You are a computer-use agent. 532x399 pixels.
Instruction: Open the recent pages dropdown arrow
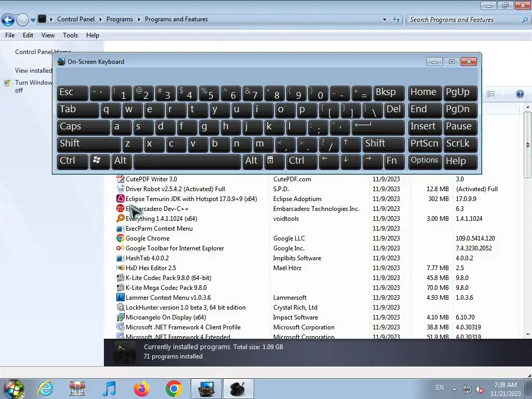point(33,20)
